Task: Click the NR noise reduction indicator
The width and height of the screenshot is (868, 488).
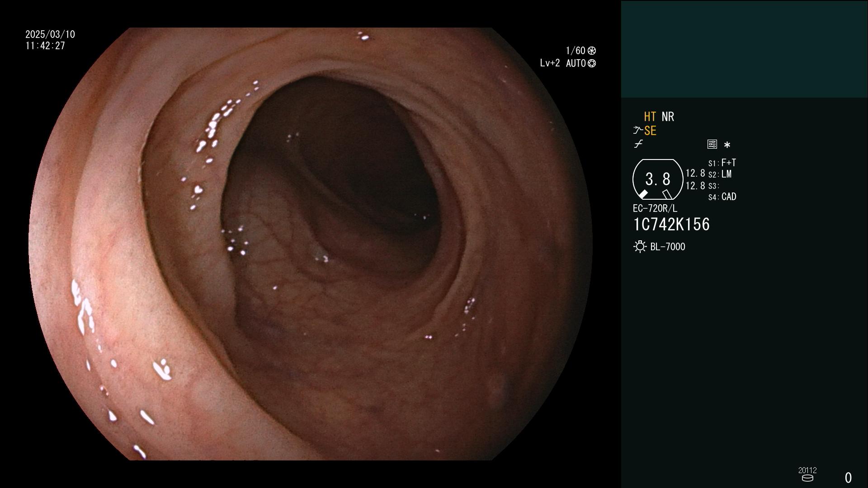Action: 668,117
